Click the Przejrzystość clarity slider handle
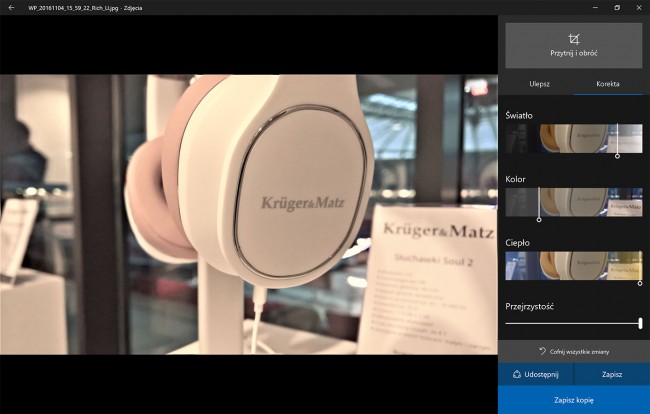 (x=640, y=323)
